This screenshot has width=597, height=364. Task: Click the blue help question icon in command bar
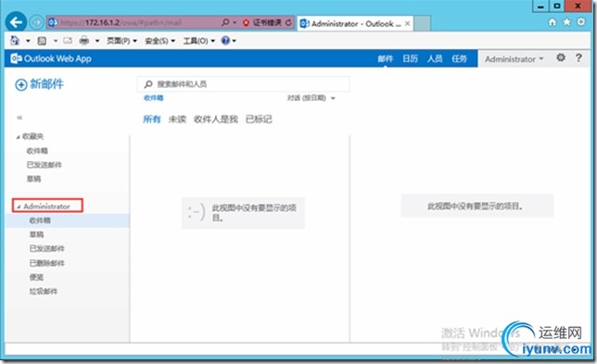pyautogui.click(x=225, y=41)
